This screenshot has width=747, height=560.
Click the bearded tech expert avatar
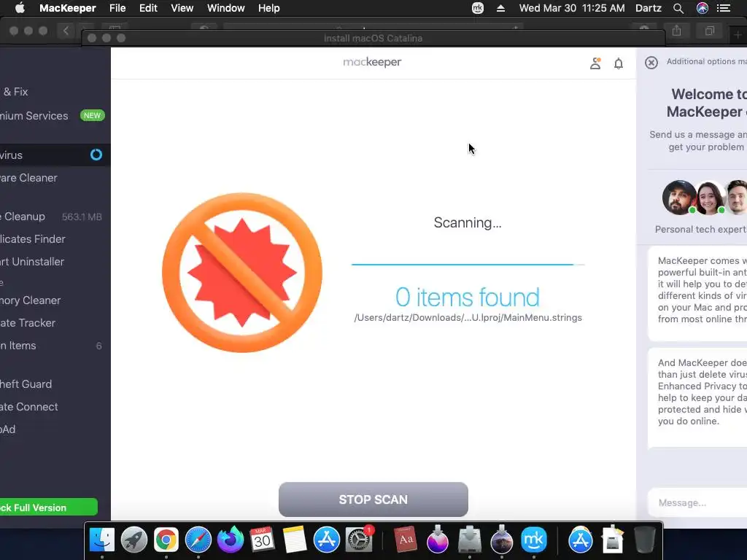pos(679,197)
